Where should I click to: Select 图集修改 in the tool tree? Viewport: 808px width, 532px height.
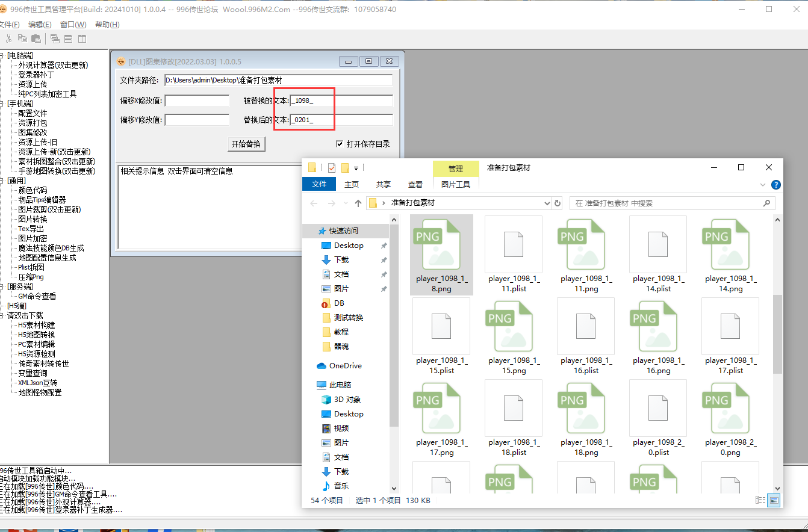pos(33,132)
